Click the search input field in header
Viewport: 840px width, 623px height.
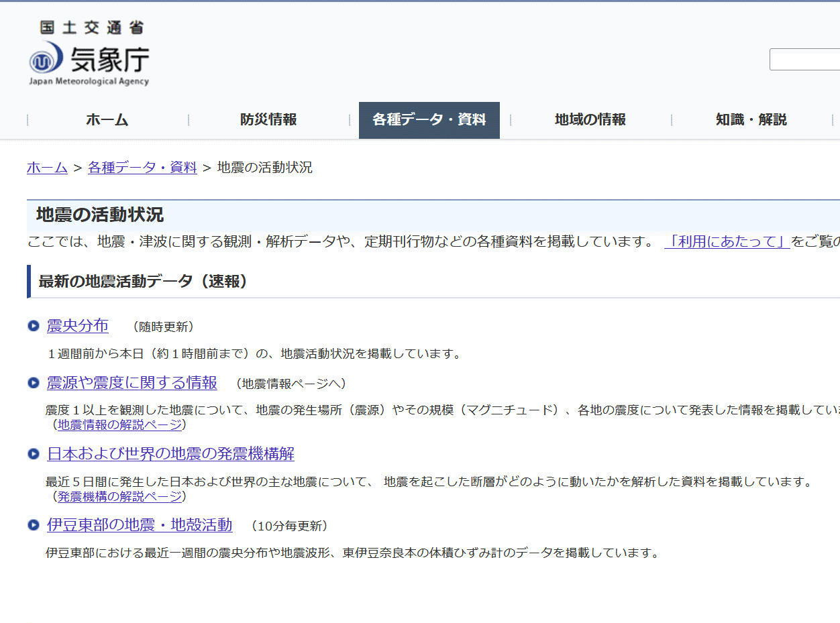tap(804, 60)
